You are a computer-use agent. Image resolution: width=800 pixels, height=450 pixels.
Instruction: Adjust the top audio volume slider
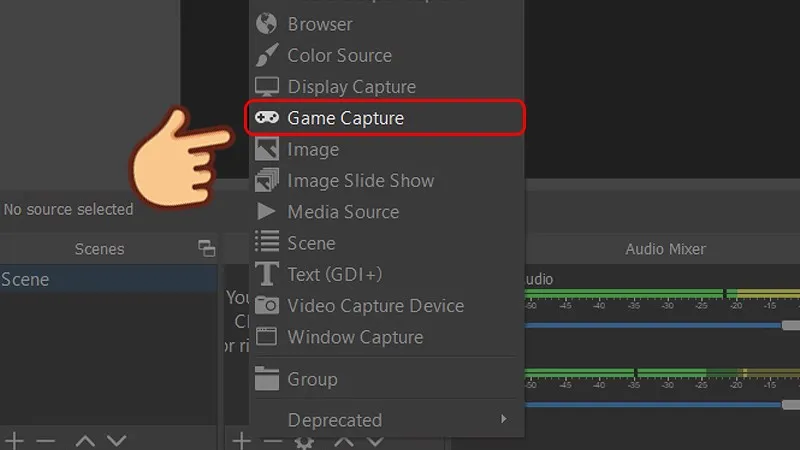790,325
